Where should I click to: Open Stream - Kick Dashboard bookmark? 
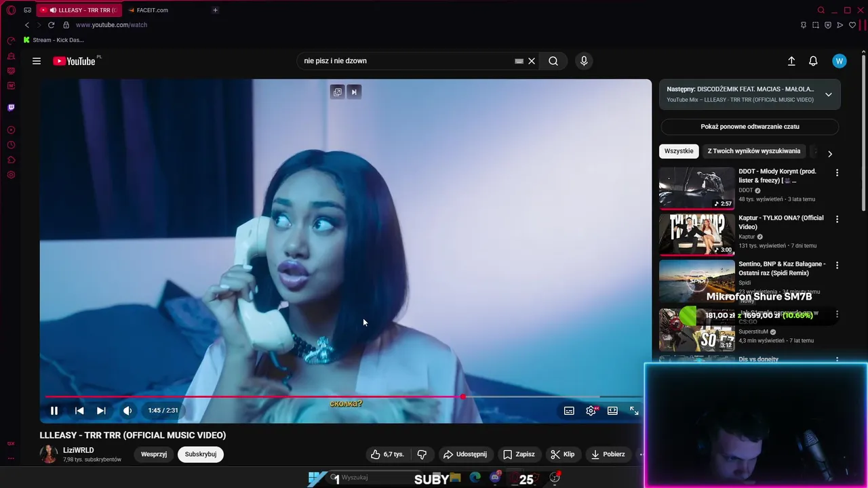[54, 40]
